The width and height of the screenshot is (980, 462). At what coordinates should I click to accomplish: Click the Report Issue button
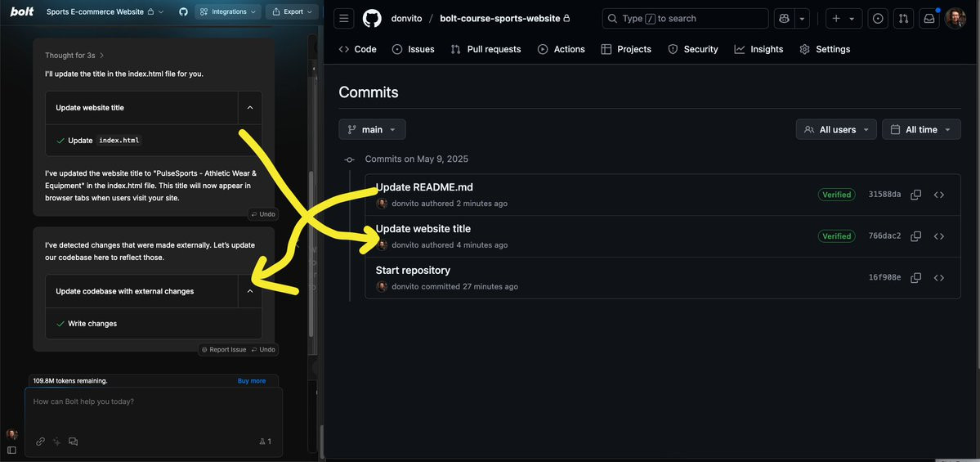[x=224, y=349]
